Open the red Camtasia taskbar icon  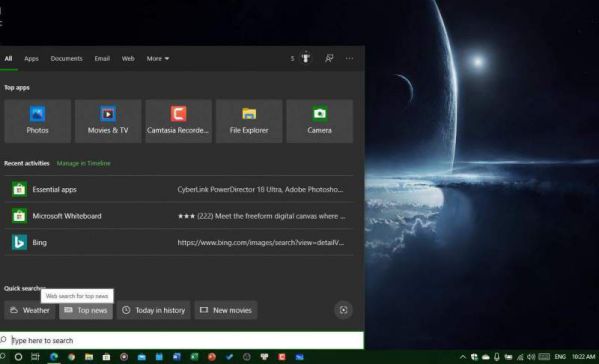282,357
